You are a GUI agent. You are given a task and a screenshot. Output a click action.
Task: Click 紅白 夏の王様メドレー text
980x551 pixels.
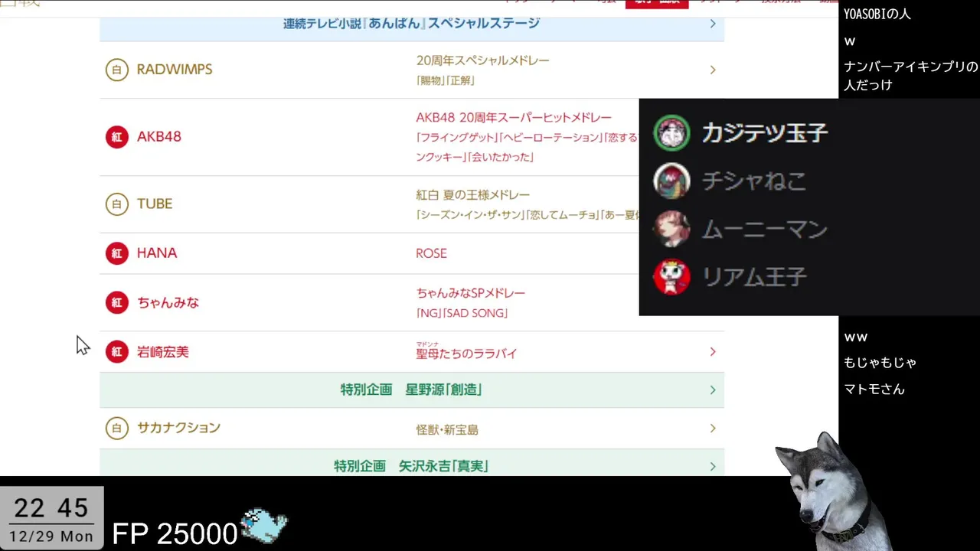coord(472,195)
